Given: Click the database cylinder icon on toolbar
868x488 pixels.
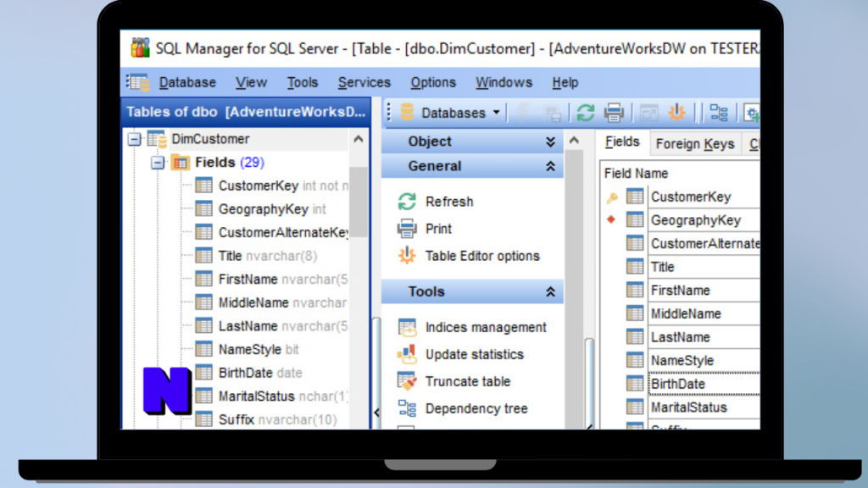Looking at the screenshot, I should click(x=407, y=113).
